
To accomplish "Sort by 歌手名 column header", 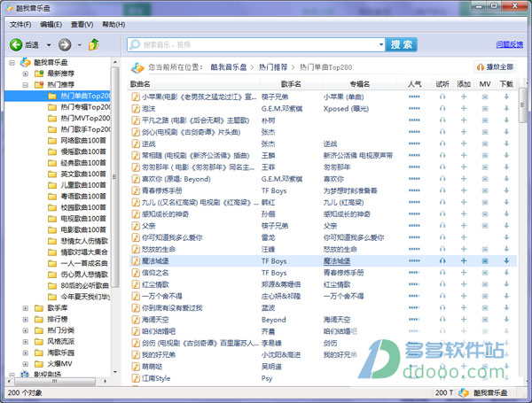I will click(291, 84).
